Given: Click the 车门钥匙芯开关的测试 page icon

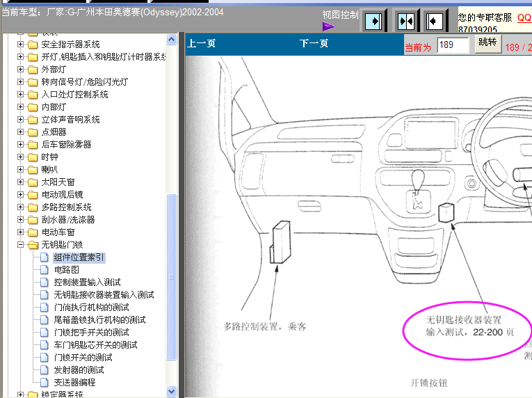Looking at the screenshot, I should click(x=45, y=345).
